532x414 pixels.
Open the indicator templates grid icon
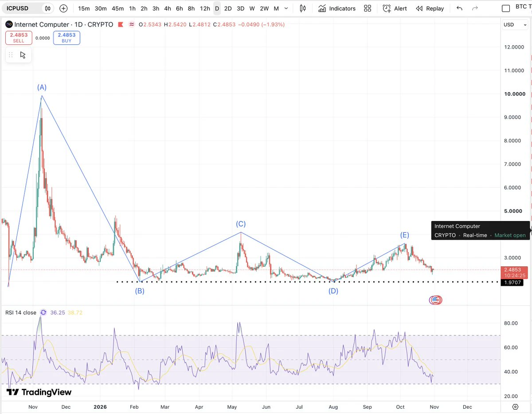click(368, 8)
